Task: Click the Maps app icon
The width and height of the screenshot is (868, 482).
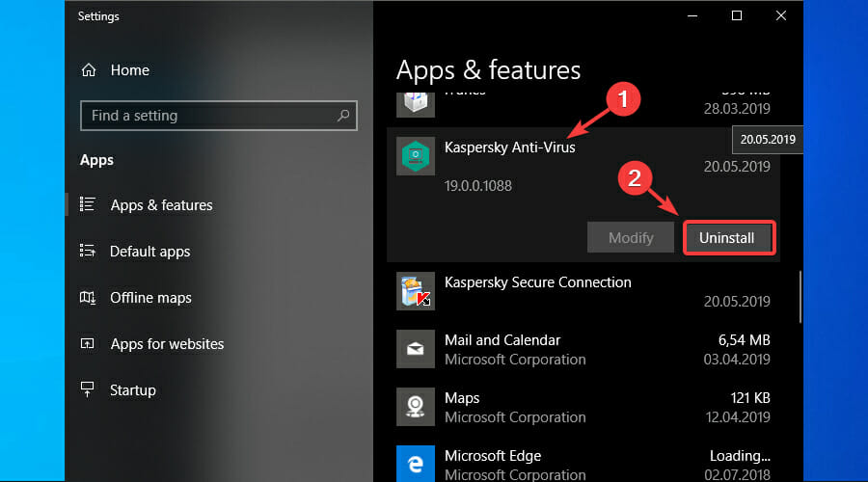Action: tap(415, 407)
